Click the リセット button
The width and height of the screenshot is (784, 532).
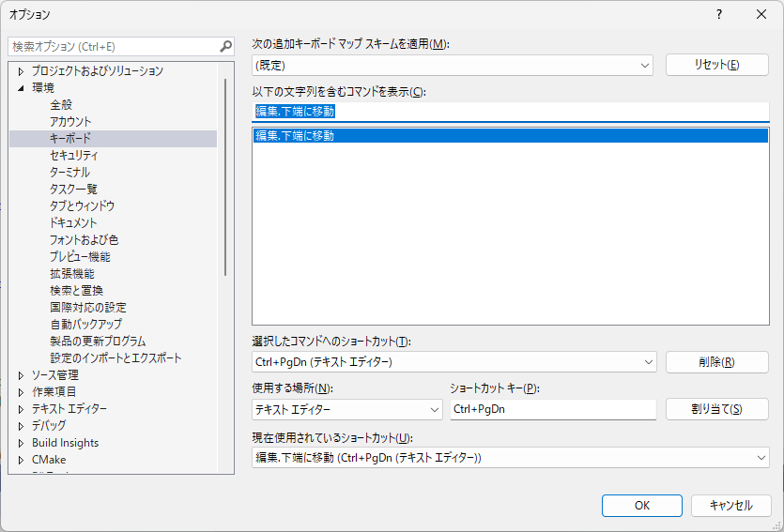717,65
